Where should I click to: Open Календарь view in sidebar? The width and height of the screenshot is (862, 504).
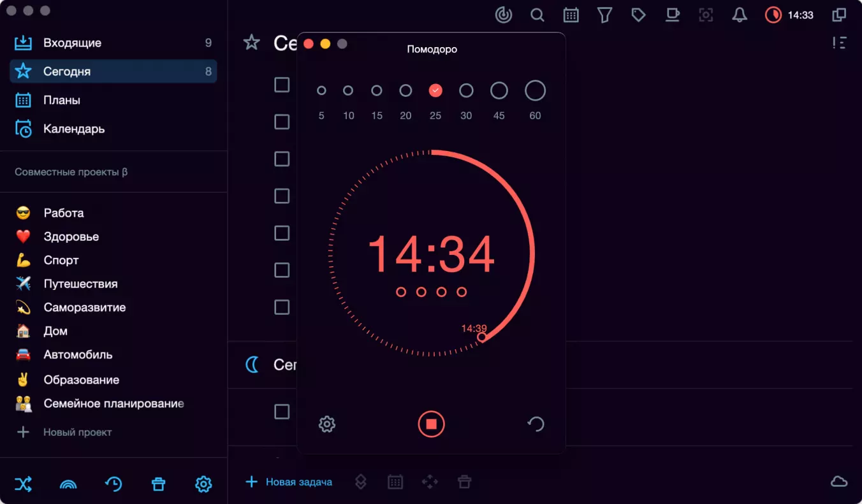[x=113, y=129]
